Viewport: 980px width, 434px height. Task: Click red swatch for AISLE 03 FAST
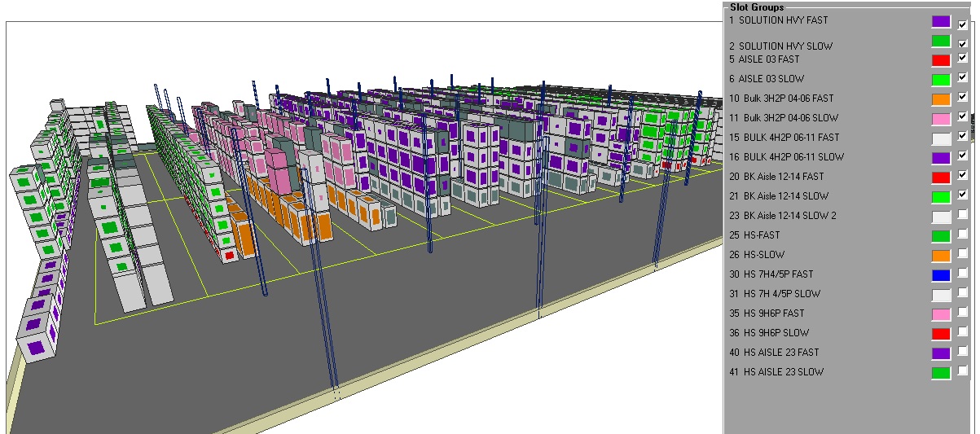coord(941,60)
